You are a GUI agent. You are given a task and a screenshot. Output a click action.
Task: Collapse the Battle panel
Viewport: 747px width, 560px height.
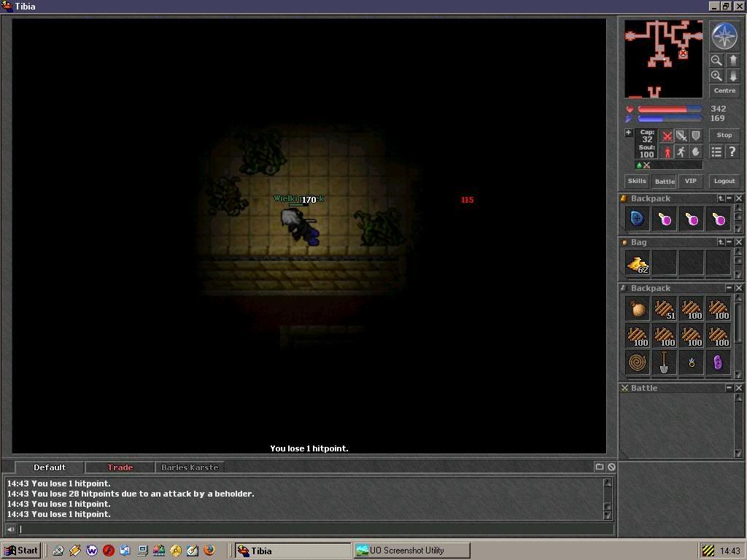click(x=729, y=388)
